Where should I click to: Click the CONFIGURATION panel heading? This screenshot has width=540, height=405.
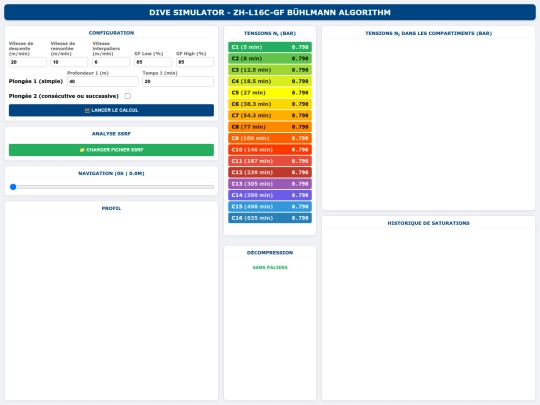[x=111, y=33]
